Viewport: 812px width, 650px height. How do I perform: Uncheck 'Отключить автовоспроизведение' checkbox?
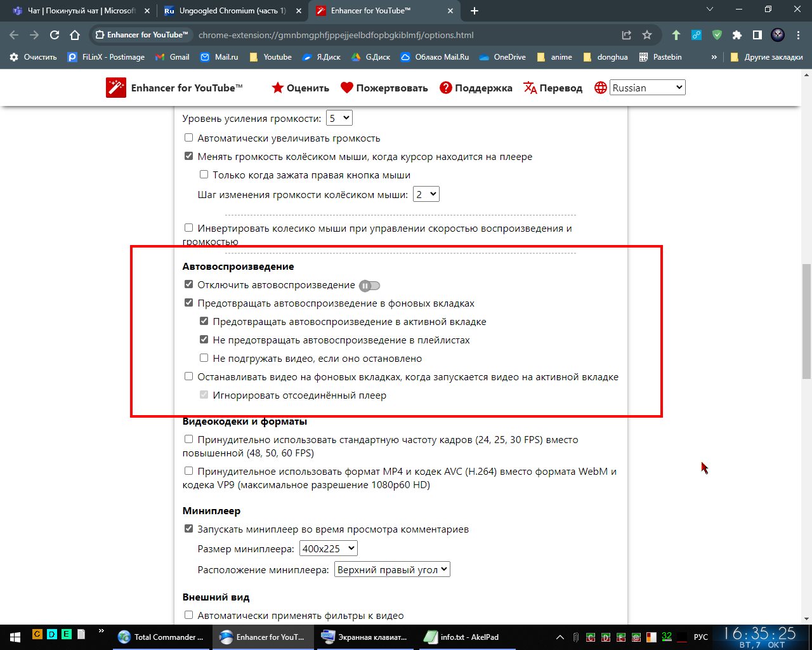point(188,284)
